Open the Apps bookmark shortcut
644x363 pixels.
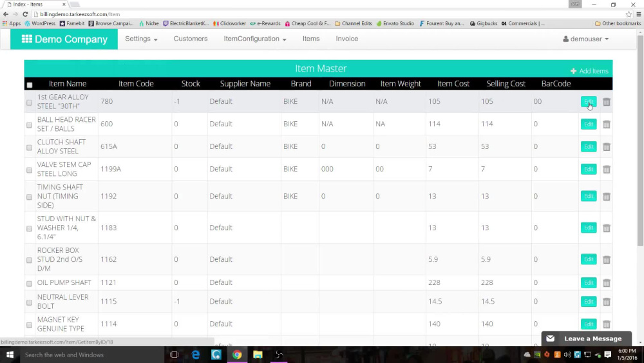click(x=12, y=23)
